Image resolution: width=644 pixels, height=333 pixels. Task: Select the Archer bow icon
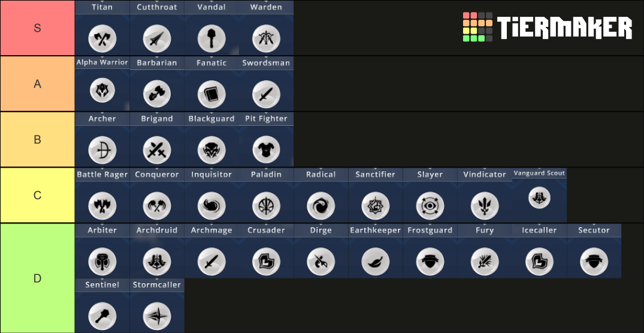102,150
